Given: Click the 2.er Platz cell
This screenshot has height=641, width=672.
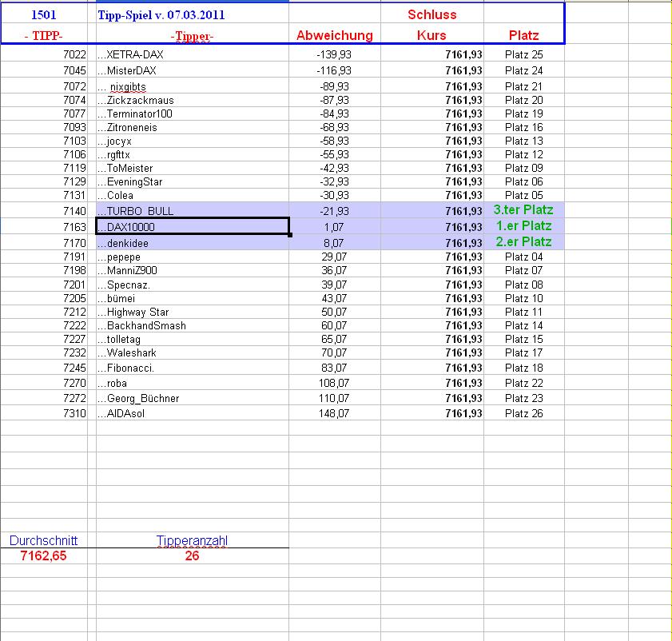Looking at the screenshot, I should (524, 242).
